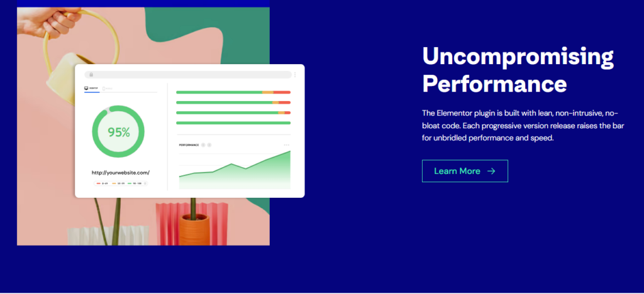This screenshot has width=644, height=294.
Task: Click the first circle icon beside Performance
Action: 204,145
